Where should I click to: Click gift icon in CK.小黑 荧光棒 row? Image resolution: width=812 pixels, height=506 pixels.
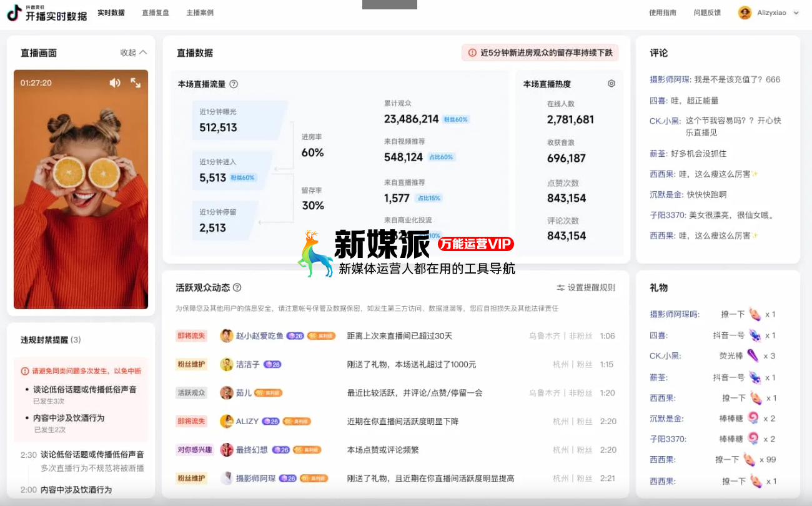754,355
